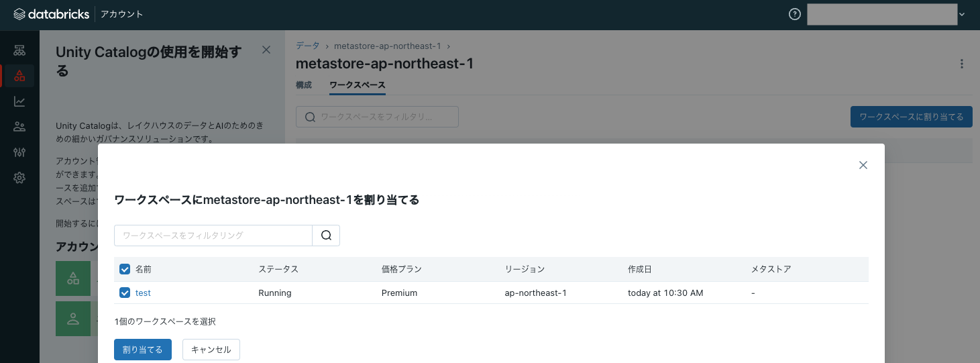Image resolution: width=980 pixels, height=363 pixels.
Task: Open the Settings gear sidebar icon
Action: [19, 178]
